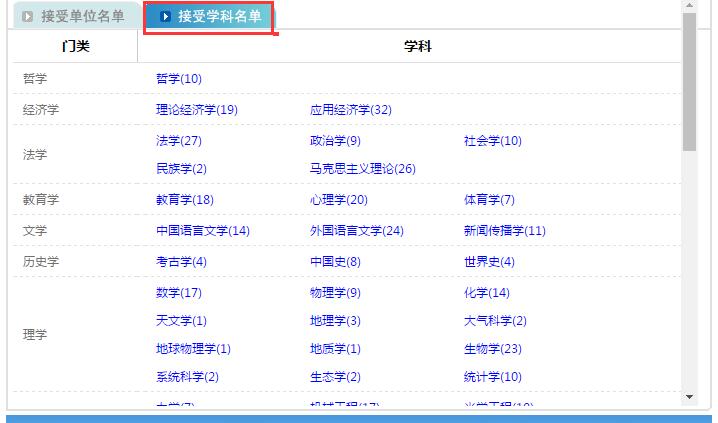Select the 接受学科名单 tab
Screen dimensions: 718x423
tap(219, 16)
